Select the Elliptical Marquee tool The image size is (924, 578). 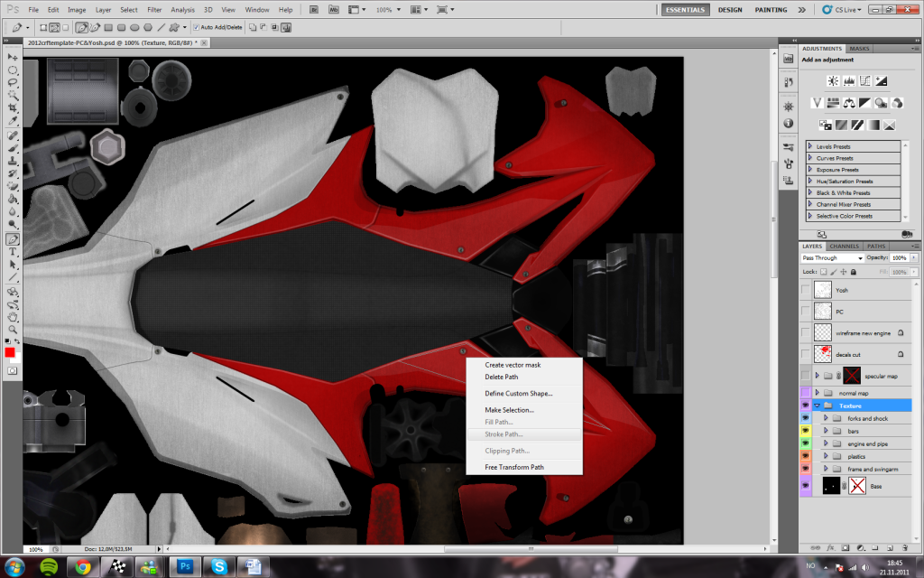click(x=13, y=70)
